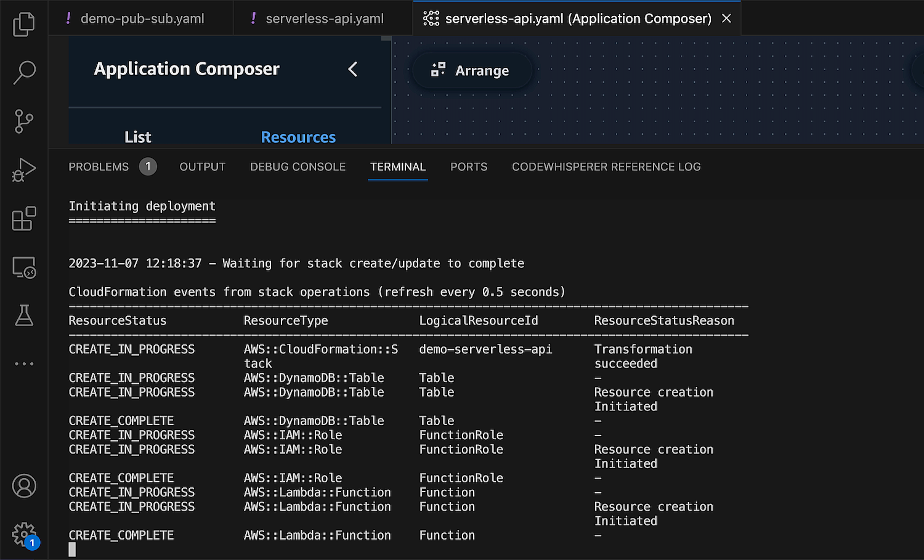Open the Extensions view icon
Screen dimensions: 924x560
coord(24,219)
